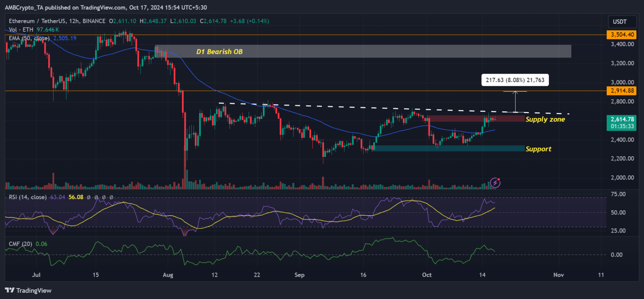644x299 pixels.
Task: Click the 217.63 (8.08%) measurement label
Action: click(515, 80)
